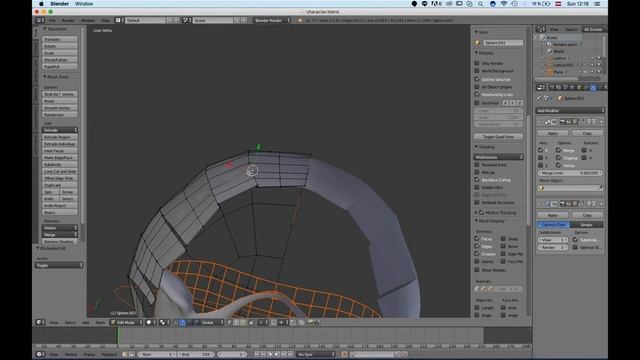Switch outliner to All Scenes display
Screen dimensions: 640x360
(x=593, y=29)
